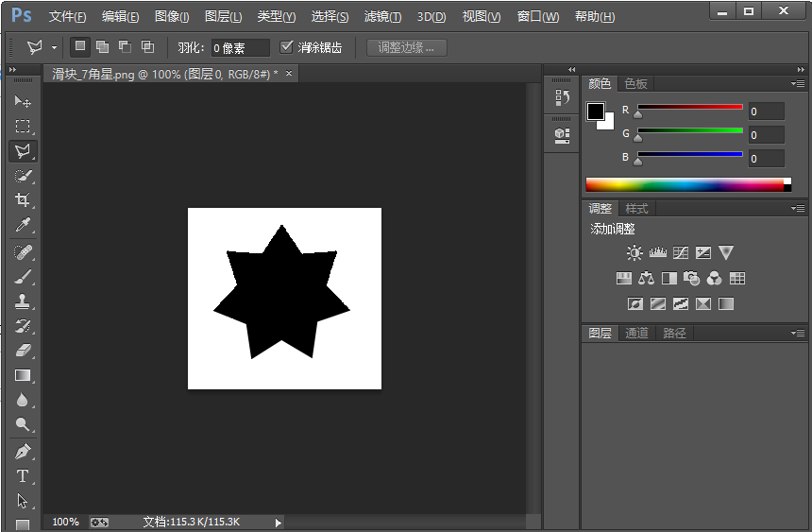Add a Color Lookup adjustment
The width and height of the screenshot is (812, 532).
[x=737, y=279]
